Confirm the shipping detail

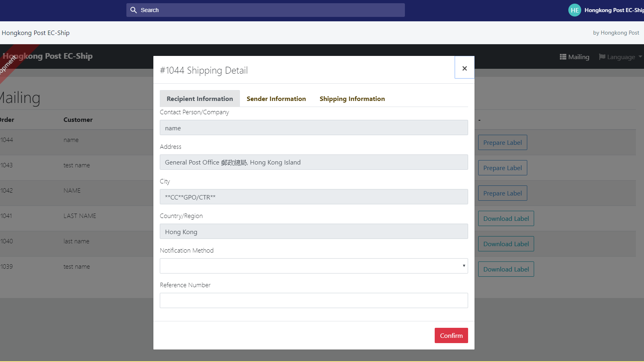[x=451, y=335]
